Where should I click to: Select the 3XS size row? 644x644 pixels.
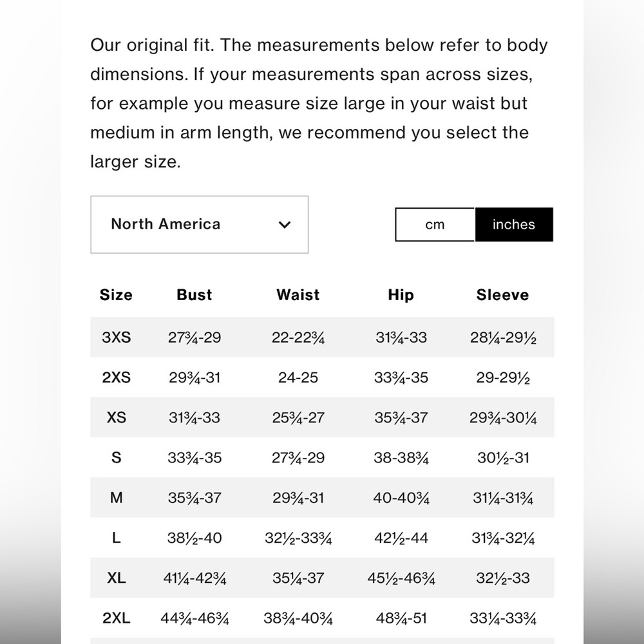click(x=322, y=337)
